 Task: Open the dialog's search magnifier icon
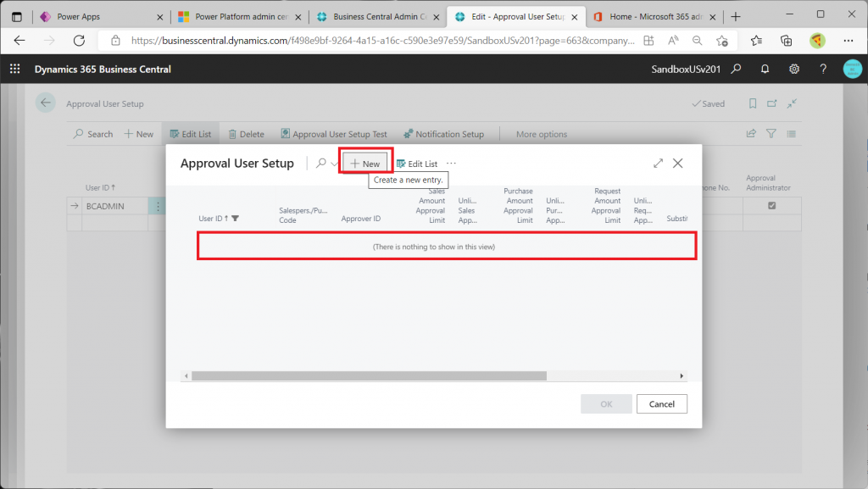(321, 164)
